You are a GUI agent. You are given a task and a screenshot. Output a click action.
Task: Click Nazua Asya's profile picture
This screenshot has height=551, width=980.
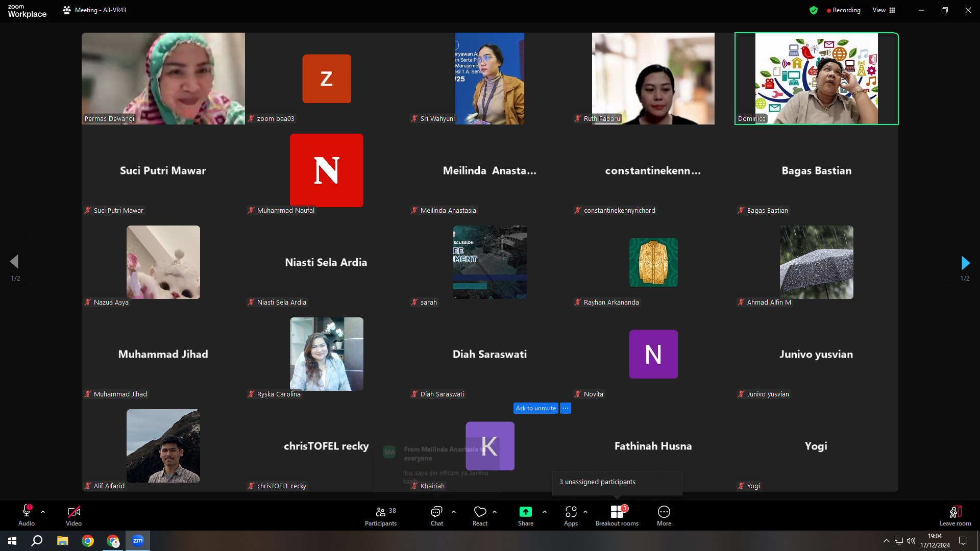coord(163,262)
